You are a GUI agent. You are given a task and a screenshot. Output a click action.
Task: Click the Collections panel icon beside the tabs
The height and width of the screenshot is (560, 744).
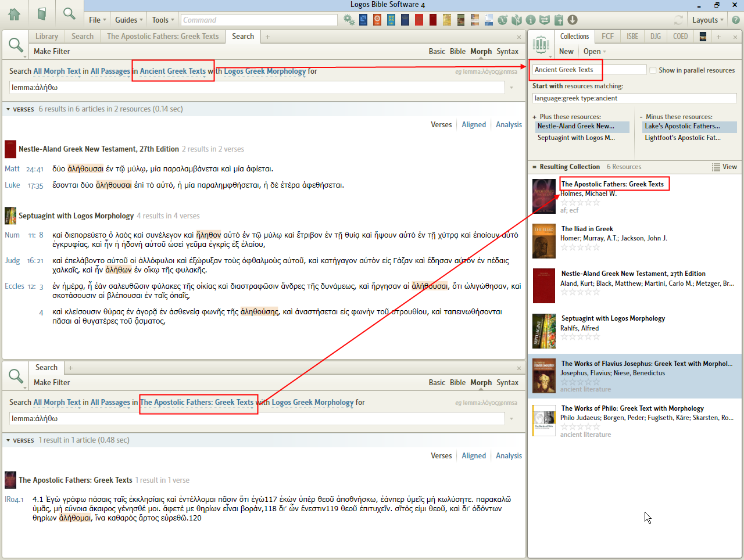[541, 45]
